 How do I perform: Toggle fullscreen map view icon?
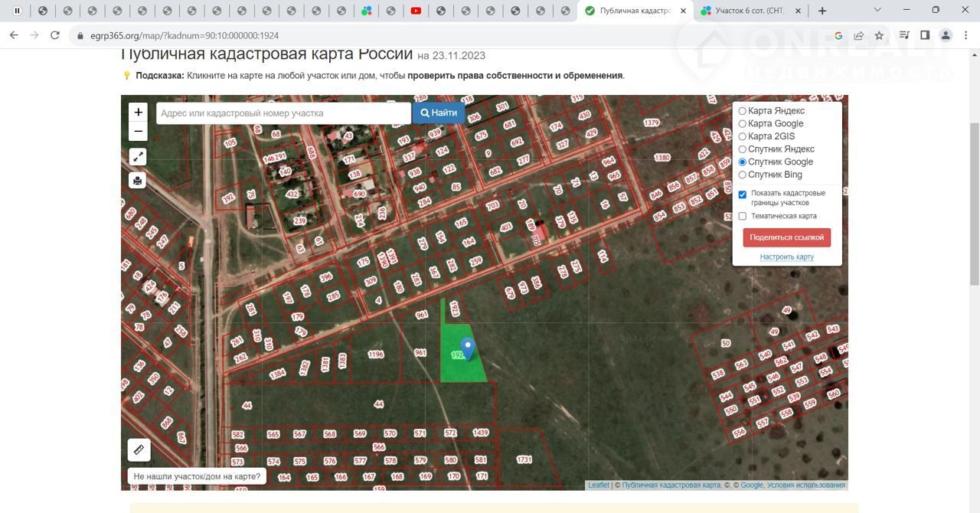pos(138,157)
